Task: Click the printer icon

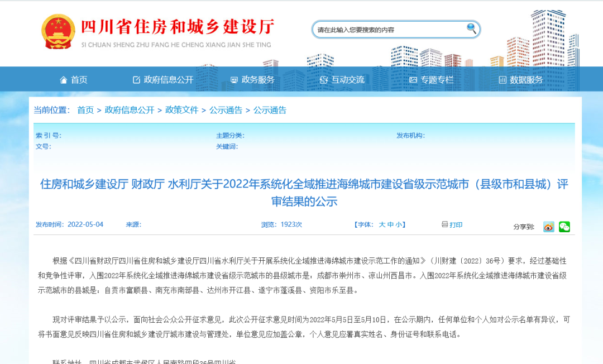Action: [444, 224]
